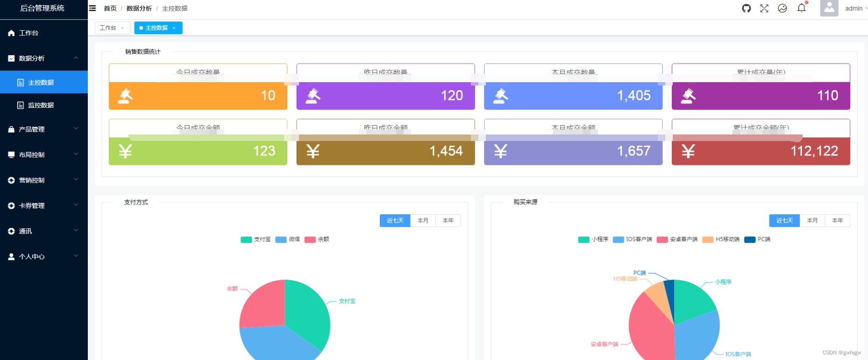Click gavel icon on orange 10 card
The height and width of the screenshot is (360, 868).
pos(125,96)
